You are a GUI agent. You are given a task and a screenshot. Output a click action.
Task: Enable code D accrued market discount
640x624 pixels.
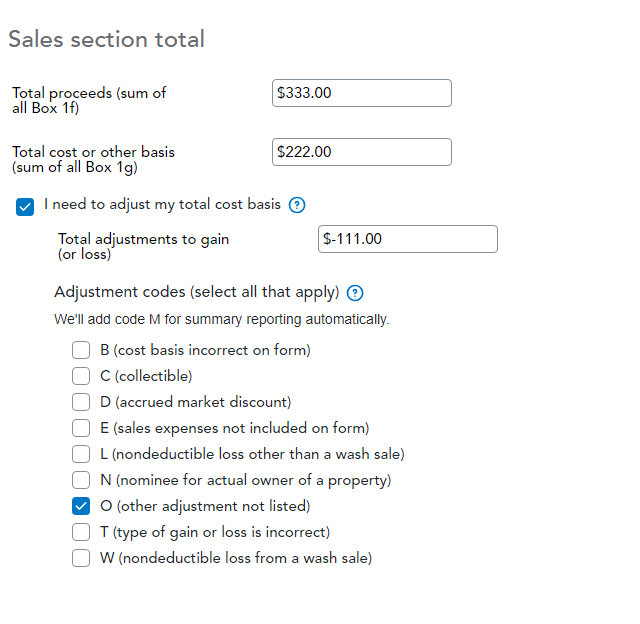click(x=81, y=402)
